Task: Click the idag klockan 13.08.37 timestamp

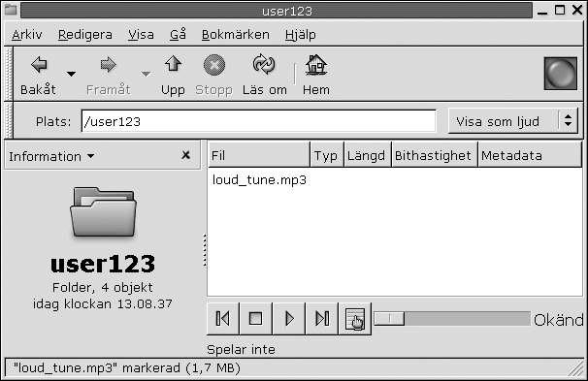Action: pyautogui.click(x=103, y=303)
